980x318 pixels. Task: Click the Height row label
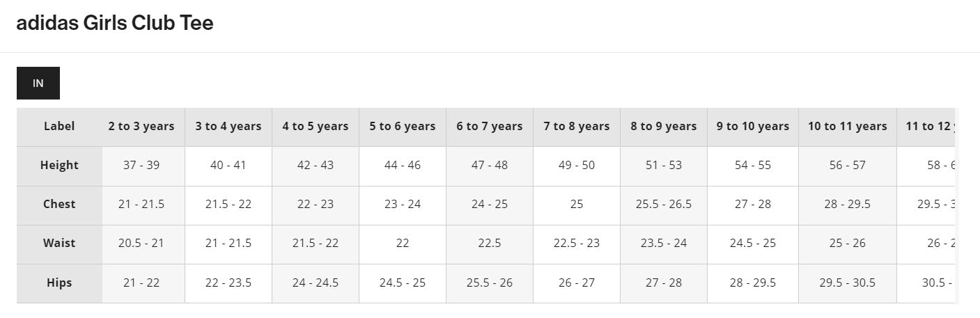(x=59, y=165)
